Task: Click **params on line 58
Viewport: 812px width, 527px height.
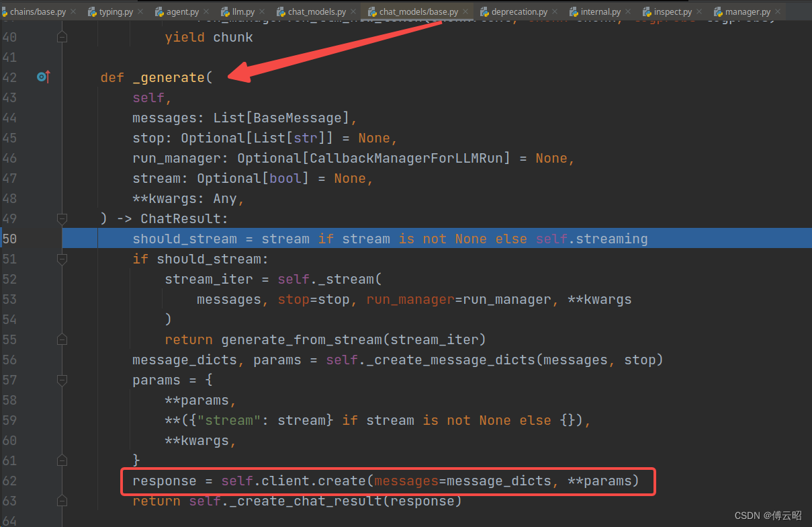Action: 197,400
